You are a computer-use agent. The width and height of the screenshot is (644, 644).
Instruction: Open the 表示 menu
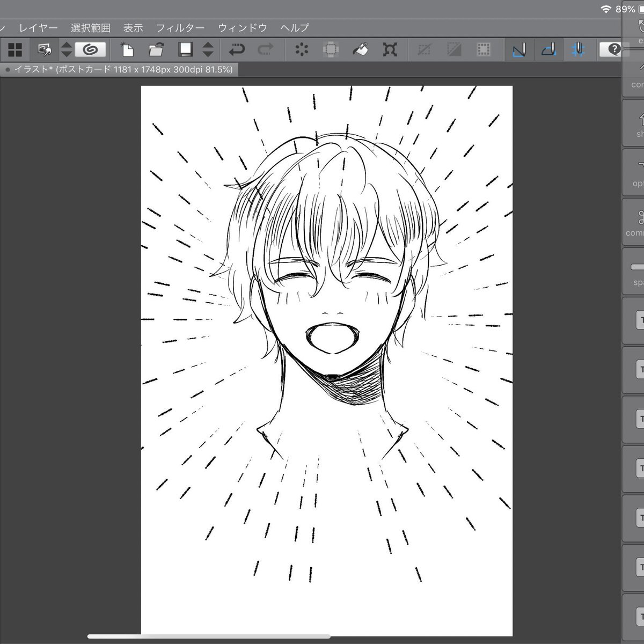coord(133,28)
